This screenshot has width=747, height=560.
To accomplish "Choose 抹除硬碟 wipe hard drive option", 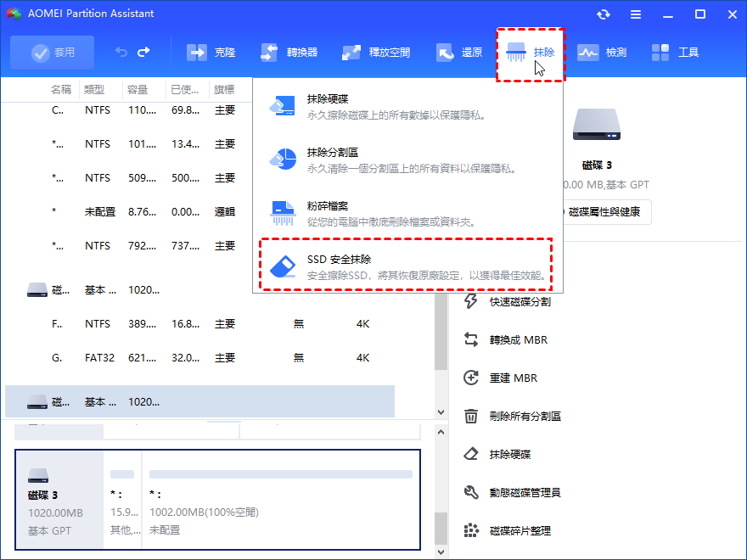I will (x=407, y=107).
